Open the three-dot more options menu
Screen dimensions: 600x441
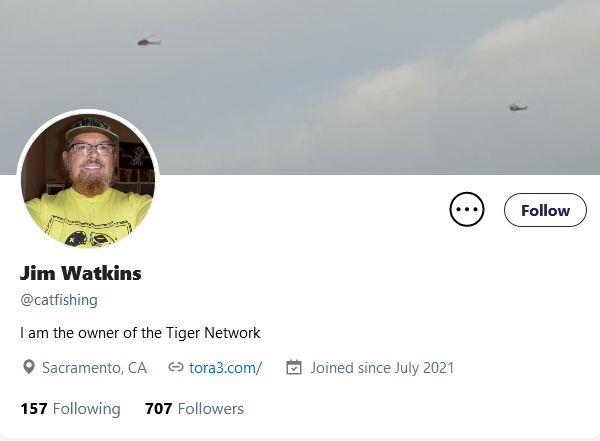(466, 209)
